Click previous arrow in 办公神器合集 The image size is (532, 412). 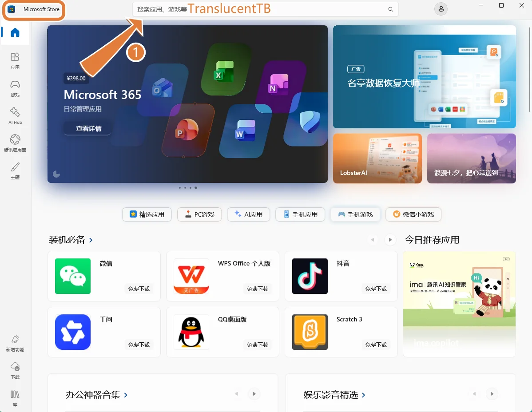coord(237,394)
